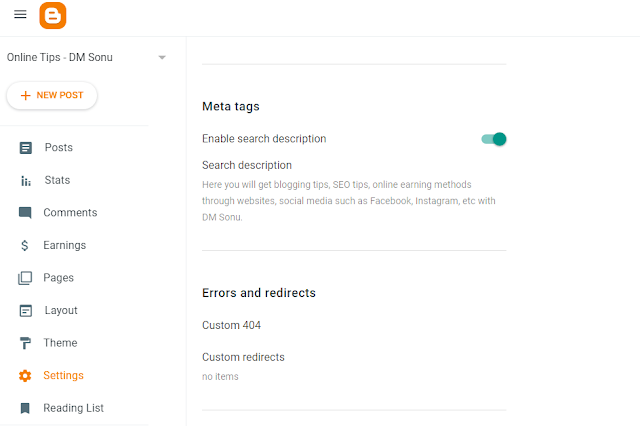Open the hamburger main menu
640x426 pixels.
click(20, 15)
